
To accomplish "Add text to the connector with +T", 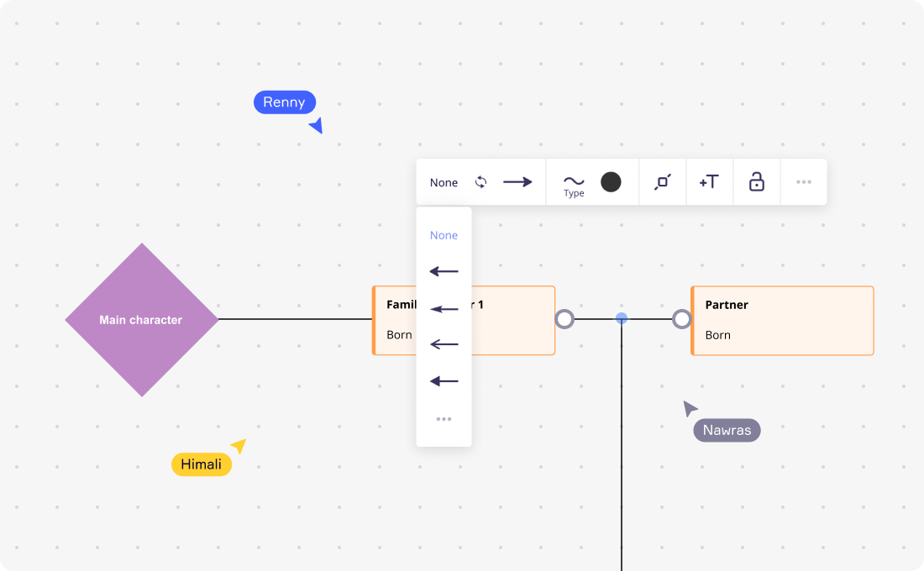I will pos(709,181).
